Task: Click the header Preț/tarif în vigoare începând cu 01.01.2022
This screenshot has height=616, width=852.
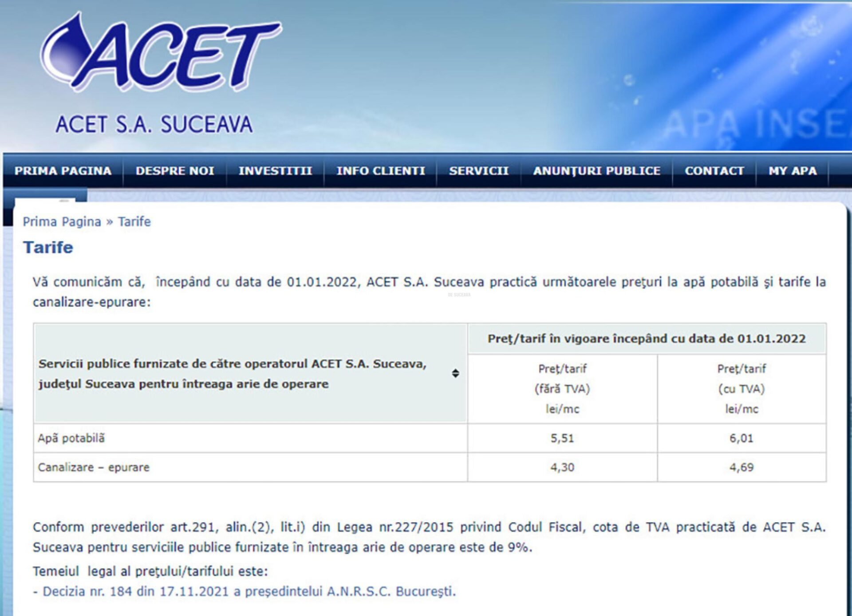Action: coord(647,339)
